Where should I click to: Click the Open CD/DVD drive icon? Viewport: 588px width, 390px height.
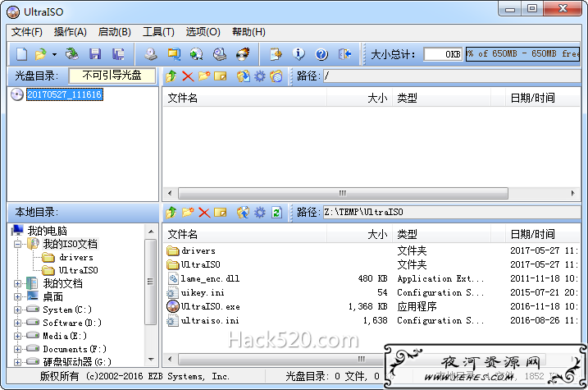pyautogui.click(x=71, y=54)
